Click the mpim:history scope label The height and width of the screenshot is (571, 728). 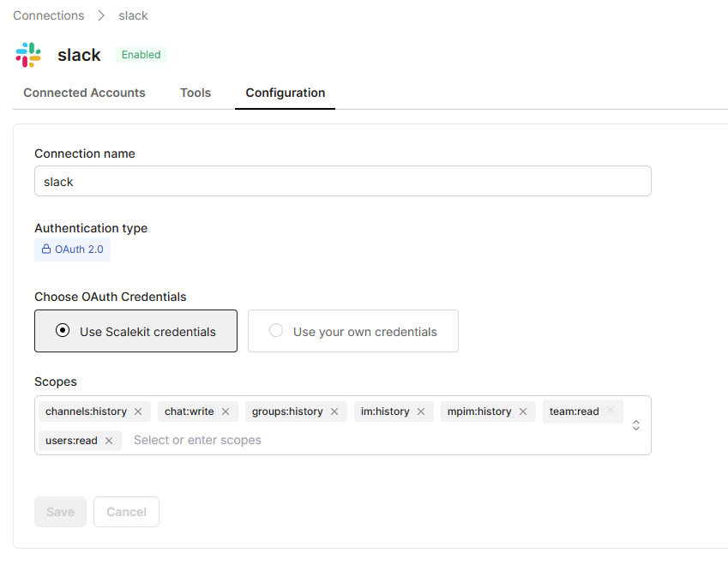tap(479, 412)
